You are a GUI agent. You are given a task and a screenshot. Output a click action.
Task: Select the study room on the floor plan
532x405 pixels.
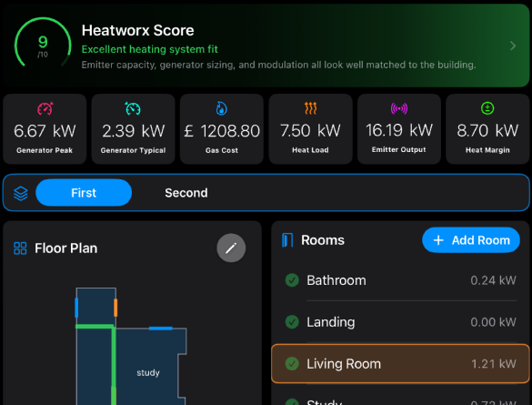coord(148,373)
